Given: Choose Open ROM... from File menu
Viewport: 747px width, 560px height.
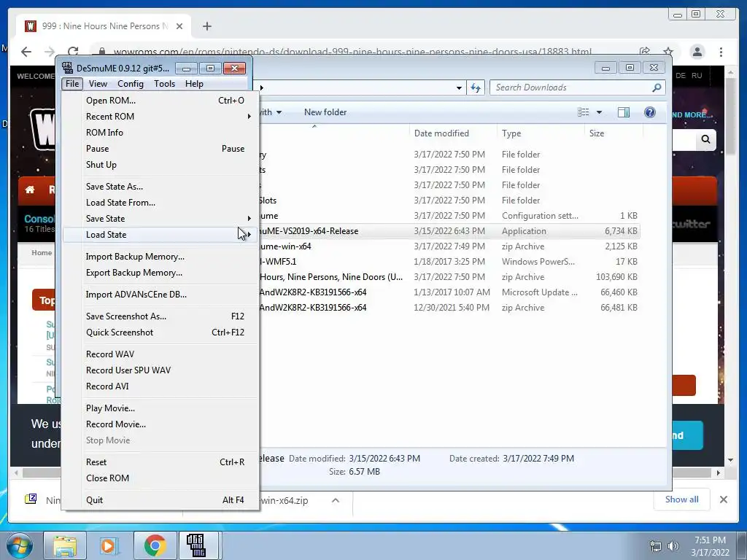Looking at the screenshot, I should tap(161, 101).
